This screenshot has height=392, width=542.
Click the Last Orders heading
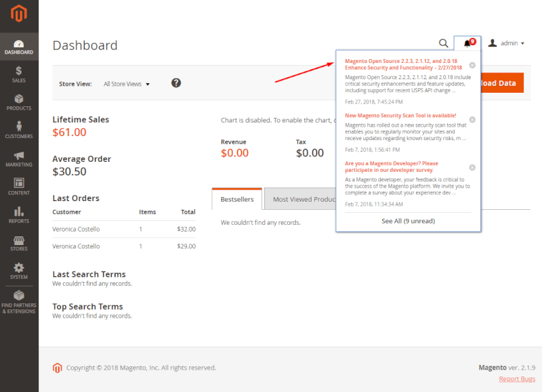pos(76,198)
